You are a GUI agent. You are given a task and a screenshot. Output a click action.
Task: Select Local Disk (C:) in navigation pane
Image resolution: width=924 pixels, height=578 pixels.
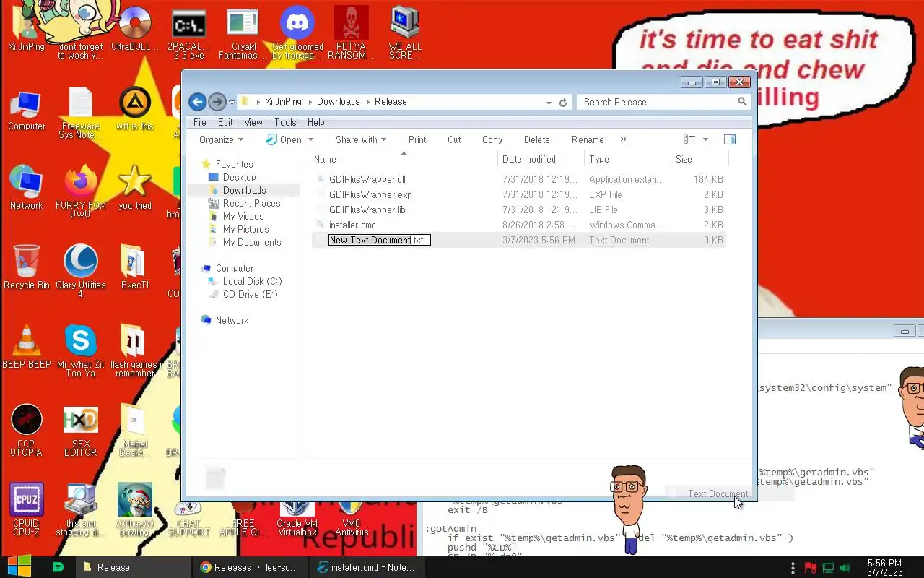(x=252, y=281)
